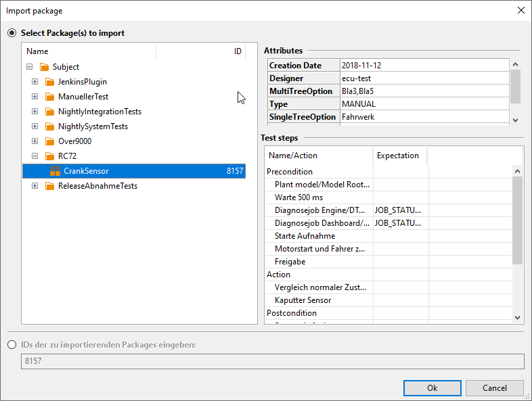Image resolution: width=532 pixels, height=401 pixels.
Task: Click the package IDs input field
Action: [273, 361]
